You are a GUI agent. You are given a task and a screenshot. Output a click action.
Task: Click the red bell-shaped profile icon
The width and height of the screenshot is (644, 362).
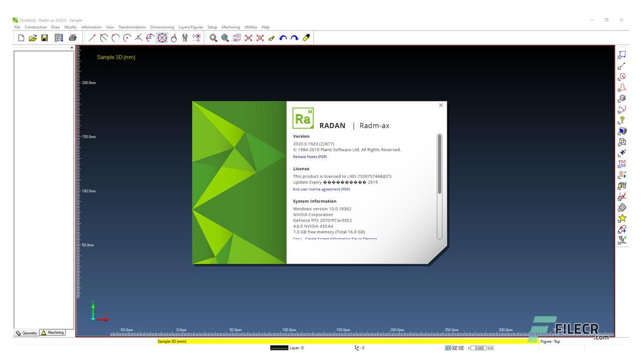pyautogui.click(x=622, y=87)
